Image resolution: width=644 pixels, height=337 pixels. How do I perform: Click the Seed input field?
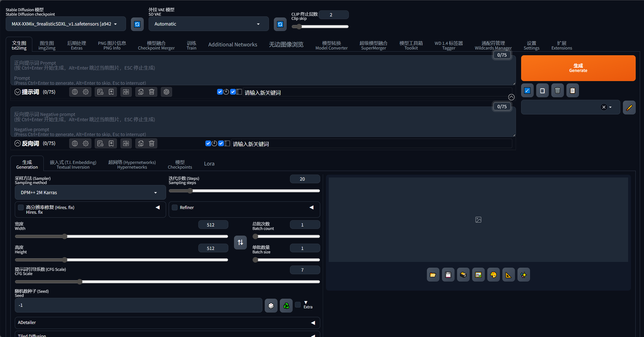[x=138, y=305]
